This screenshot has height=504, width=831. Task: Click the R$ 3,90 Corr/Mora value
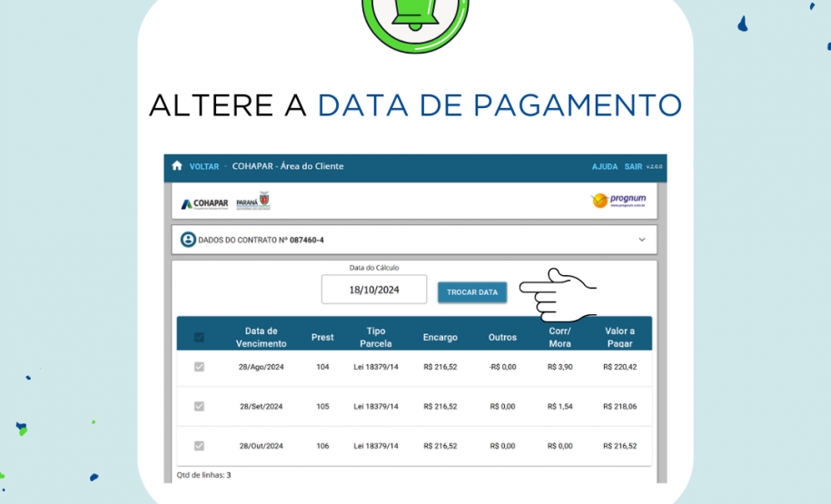pyautogui.click(x=559, y=367)
